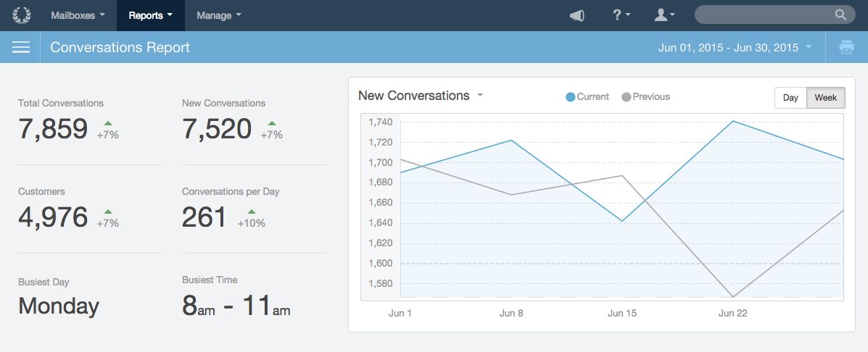Open the hamburger sidebar menu

tap(21, 48)
